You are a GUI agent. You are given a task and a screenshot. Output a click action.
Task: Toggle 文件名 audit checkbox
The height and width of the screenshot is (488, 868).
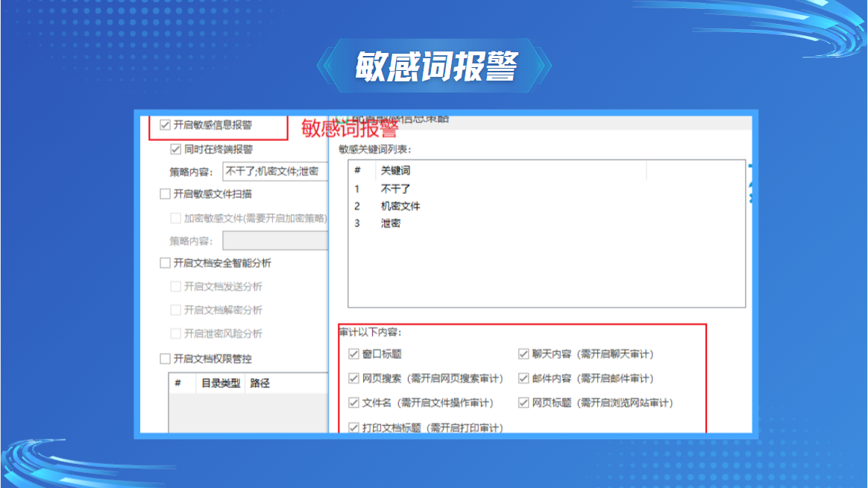point(353,403)
